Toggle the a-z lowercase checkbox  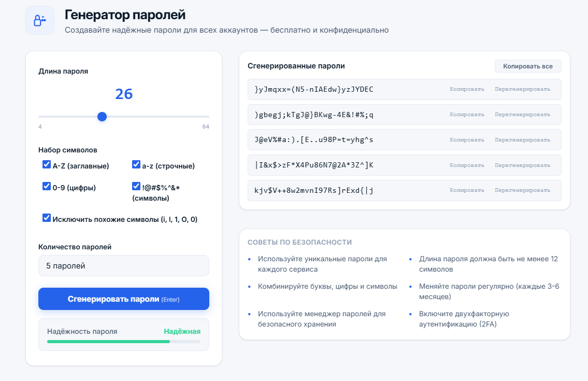(x=136, y=164)
